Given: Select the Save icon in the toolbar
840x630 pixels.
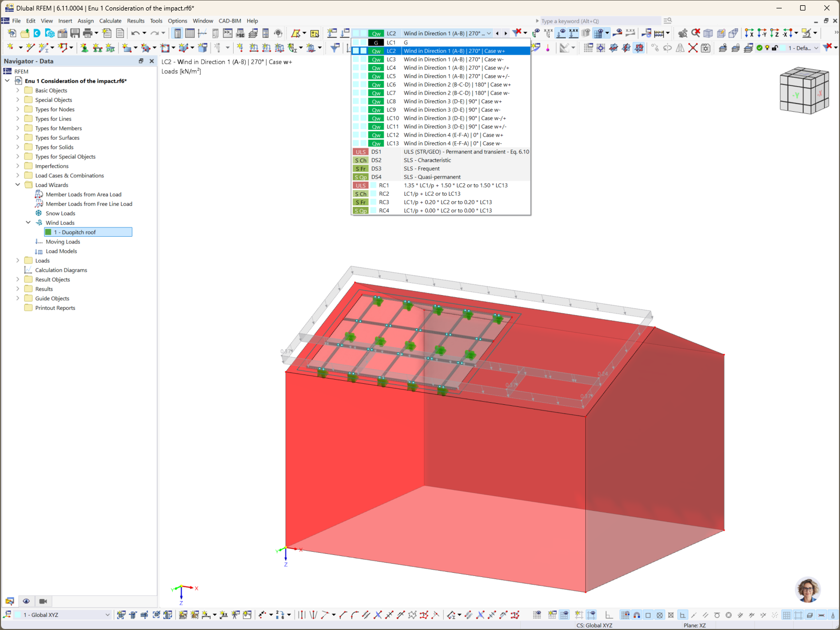Looking at the screenshot, I should click(75, 34).
